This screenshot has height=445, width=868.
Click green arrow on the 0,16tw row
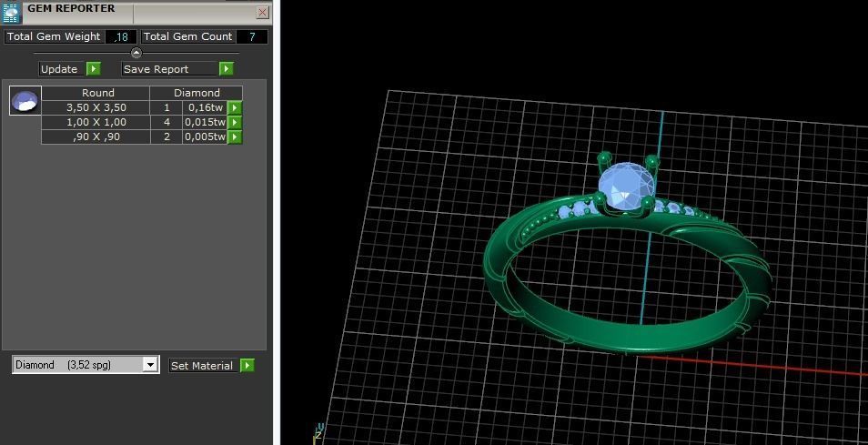pos(236,108)
